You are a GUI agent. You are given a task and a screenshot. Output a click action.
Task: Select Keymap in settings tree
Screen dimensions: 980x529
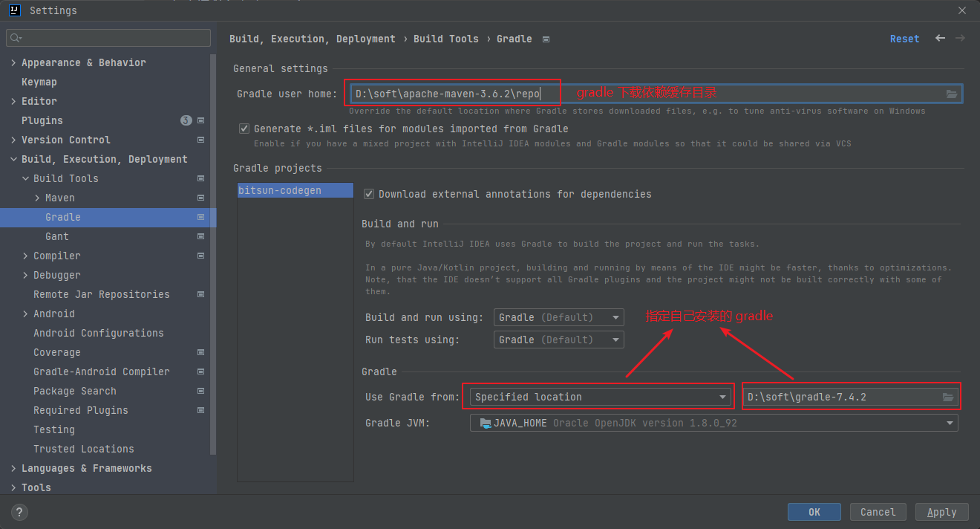tap(39, 82)
